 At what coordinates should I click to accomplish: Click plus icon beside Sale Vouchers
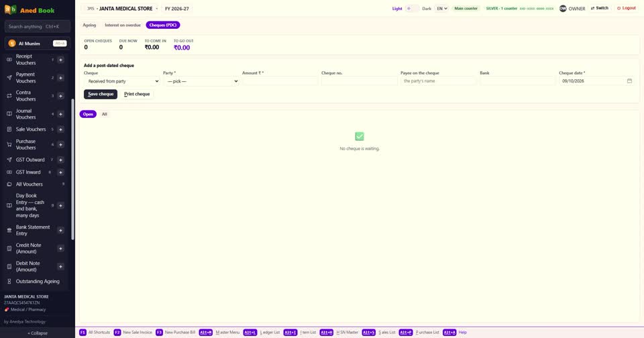coord(60,129)
